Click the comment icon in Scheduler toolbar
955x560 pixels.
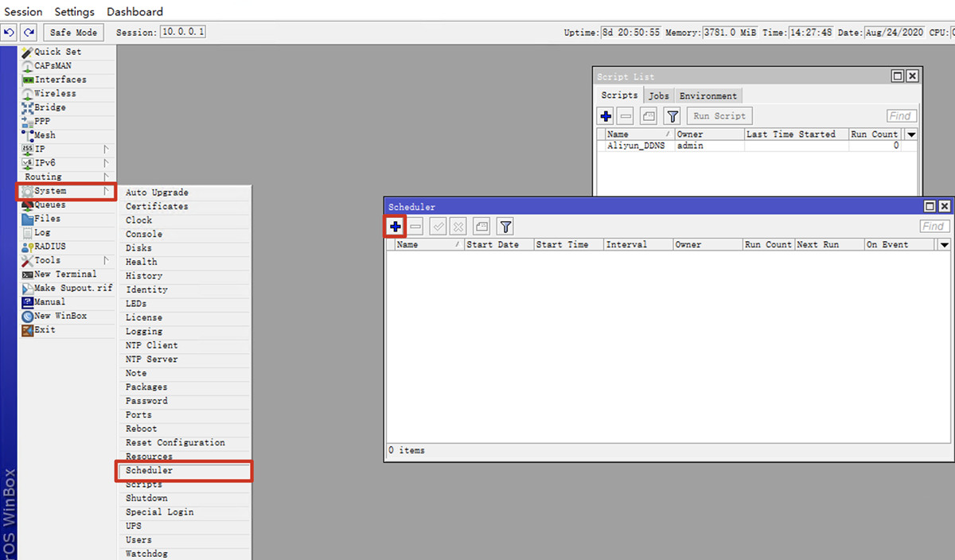pyautogui.click(x=481, y=227)
